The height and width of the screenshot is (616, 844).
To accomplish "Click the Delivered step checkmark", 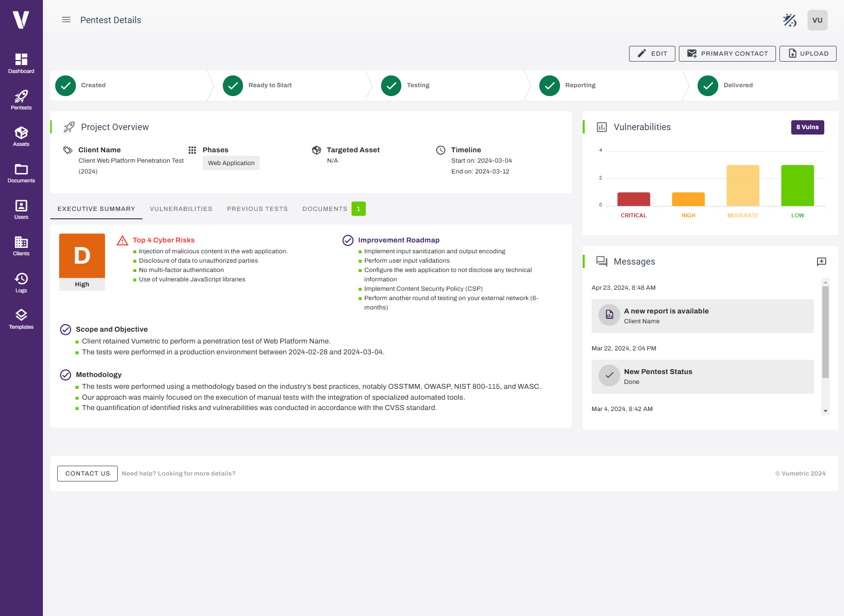I will point(707,86).
